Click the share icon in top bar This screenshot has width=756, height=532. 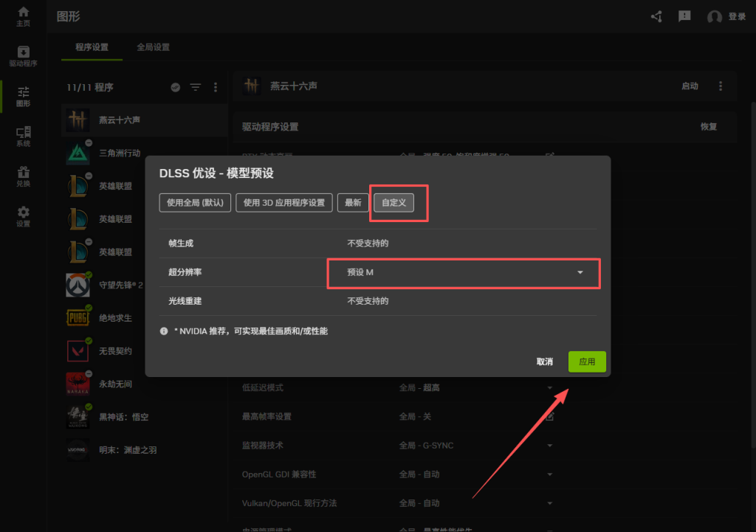(656, 16)
